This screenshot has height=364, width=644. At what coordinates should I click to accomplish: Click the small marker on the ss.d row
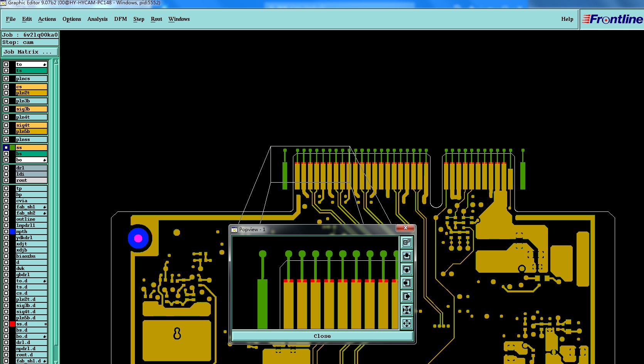(45, 324)
